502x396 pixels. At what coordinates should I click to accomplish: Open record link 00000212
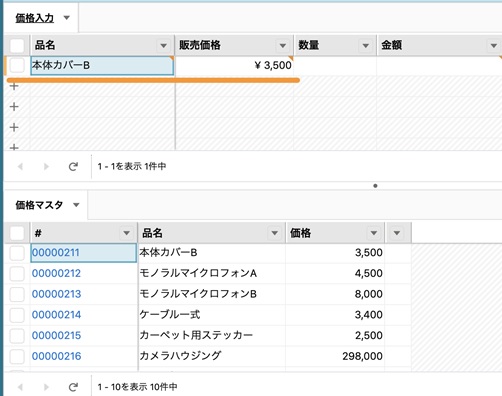[x=56, y=274]
